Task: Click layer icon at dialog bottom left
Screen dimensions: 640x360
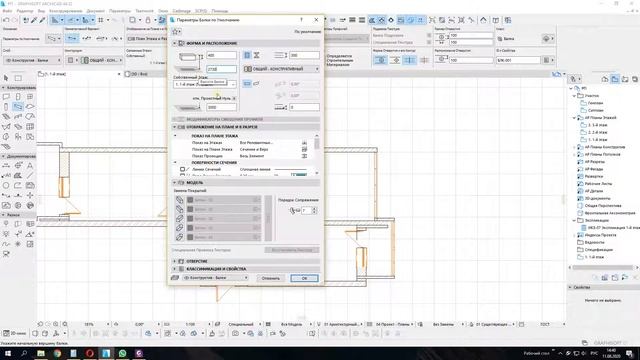Action: (175, 278)
